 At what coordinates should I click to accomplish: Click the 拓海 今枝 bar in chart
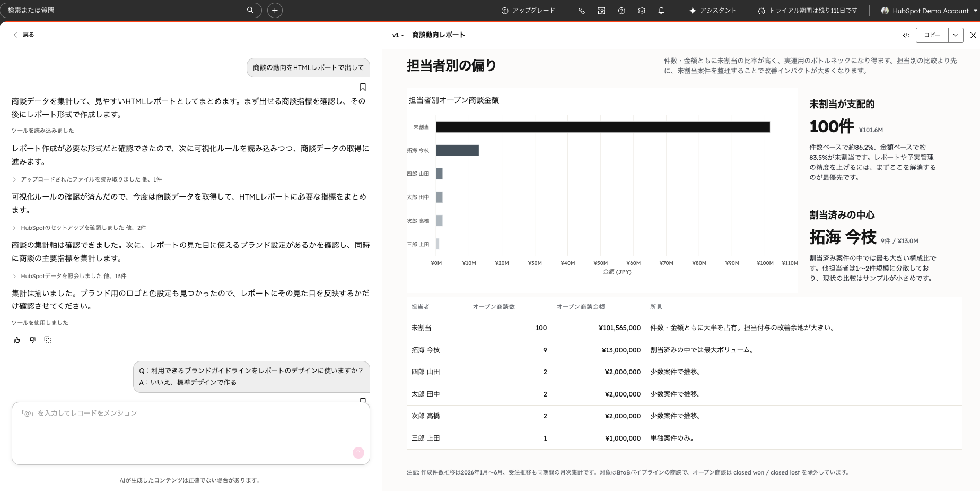pyautogui.click(x=458, y=150)
